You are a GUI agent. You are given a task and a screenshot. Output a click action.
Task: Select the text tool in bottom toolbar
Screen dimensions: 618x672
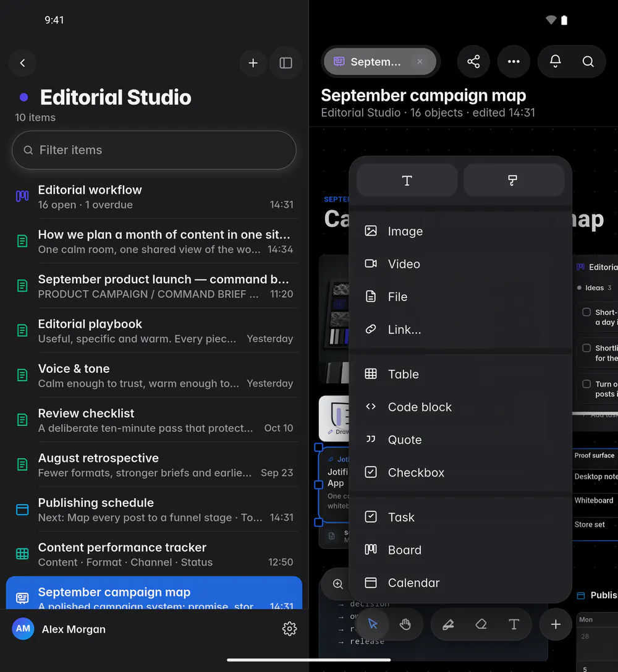pyautogui.click(x=514, y=624)
